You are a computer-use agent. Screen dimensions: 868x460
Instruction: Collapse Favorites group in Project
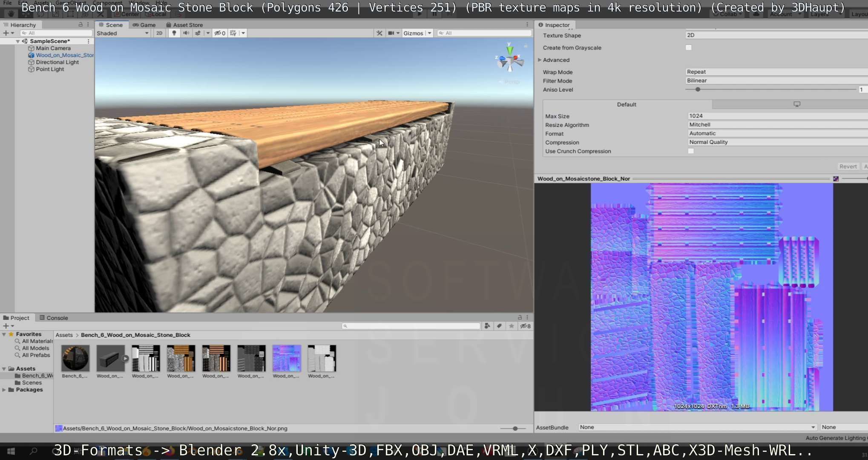click(x=4, y=334)
